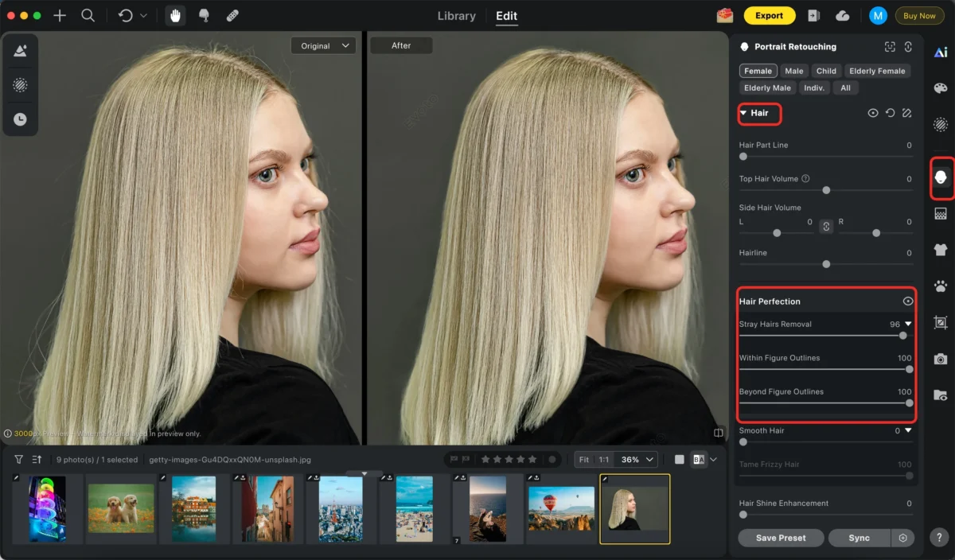The width and height of the screenshot is (955, 560).
Task: Select the Hand pan tool
Action: click(x=175, y=16)
